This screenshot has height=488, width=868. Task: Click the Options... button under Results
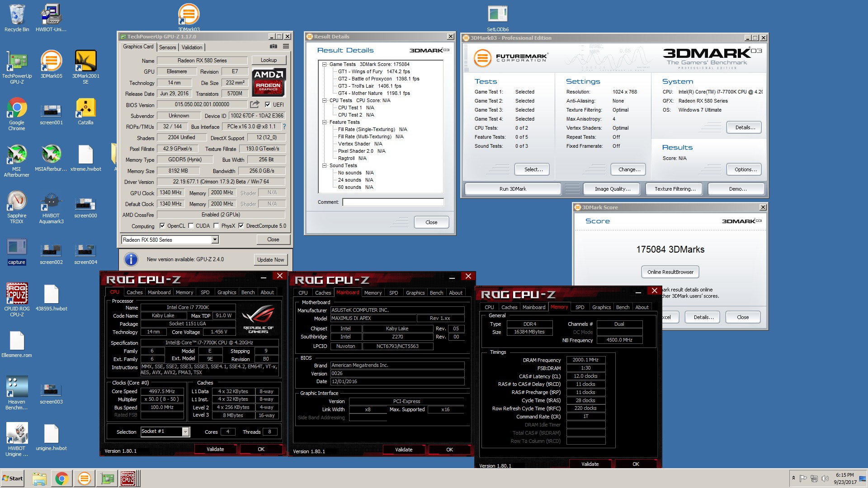tap(744, 169)
